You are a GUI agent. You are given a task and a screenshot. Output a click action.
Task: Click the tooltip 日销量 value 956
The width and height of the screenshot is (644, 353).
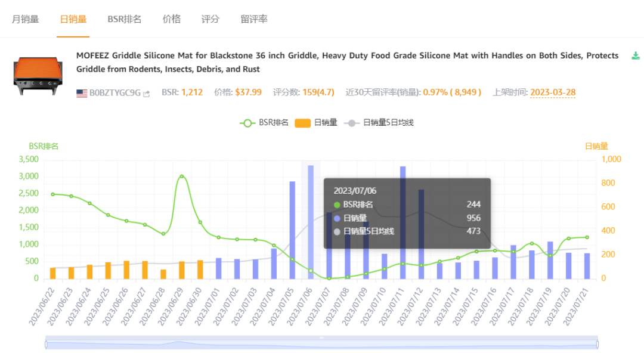click(x=473, y=218)
